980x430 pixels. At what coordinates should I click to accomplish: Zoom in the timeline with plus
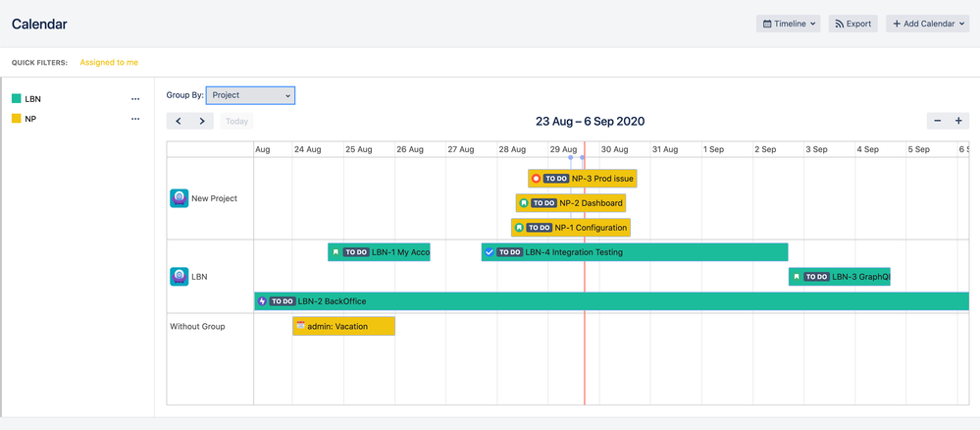click(x=958, y=122)
